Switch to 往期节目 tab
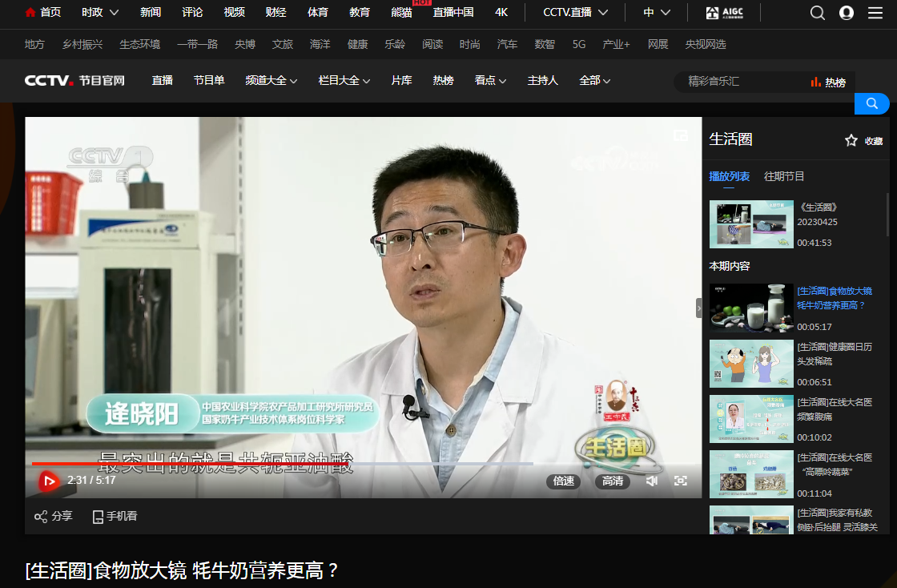Screen dimensions: 897x588 (x=784, y=177)
